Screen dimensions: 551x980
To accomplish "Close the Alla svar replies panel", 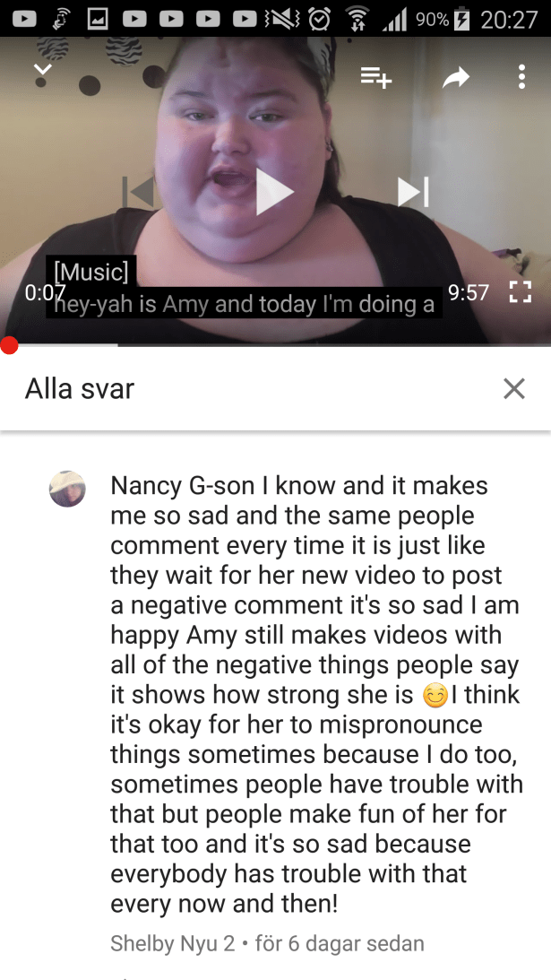I will tap(514, 388).
